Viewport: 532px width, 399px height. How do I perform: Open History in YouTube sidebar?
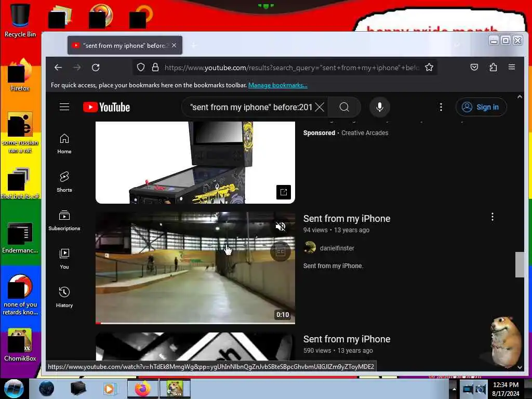64,297
